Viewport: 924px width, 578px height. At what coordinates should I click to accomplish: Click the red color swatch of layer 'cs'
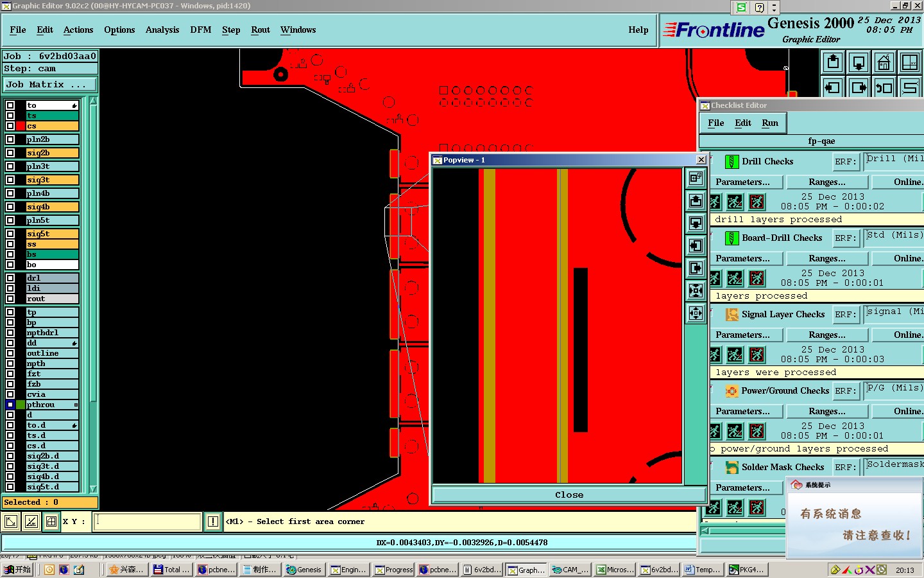(21, 126)
